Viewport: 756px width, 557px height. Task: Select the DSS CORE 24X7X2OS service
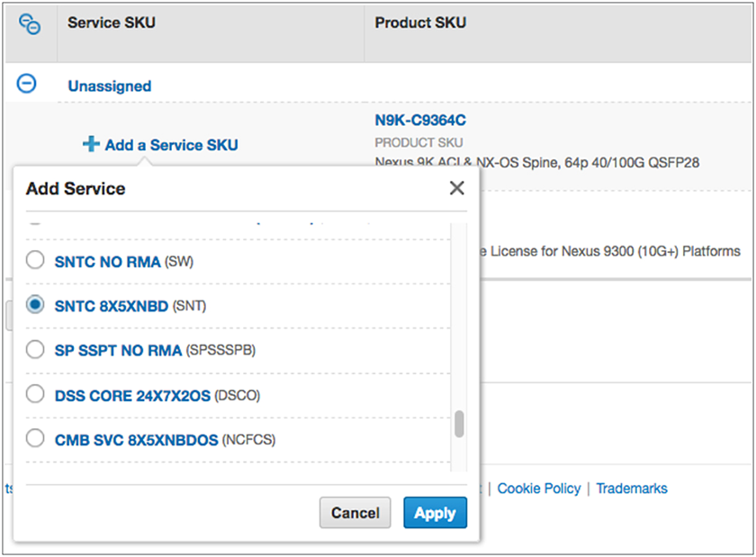coord(33,395)
